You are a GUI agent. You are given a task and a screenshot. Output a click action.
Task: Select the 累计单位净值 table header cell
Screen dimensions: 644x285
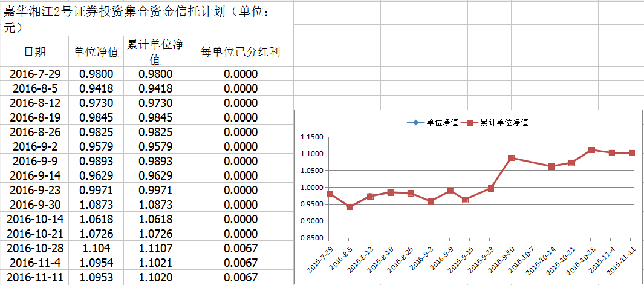(155, 52)
